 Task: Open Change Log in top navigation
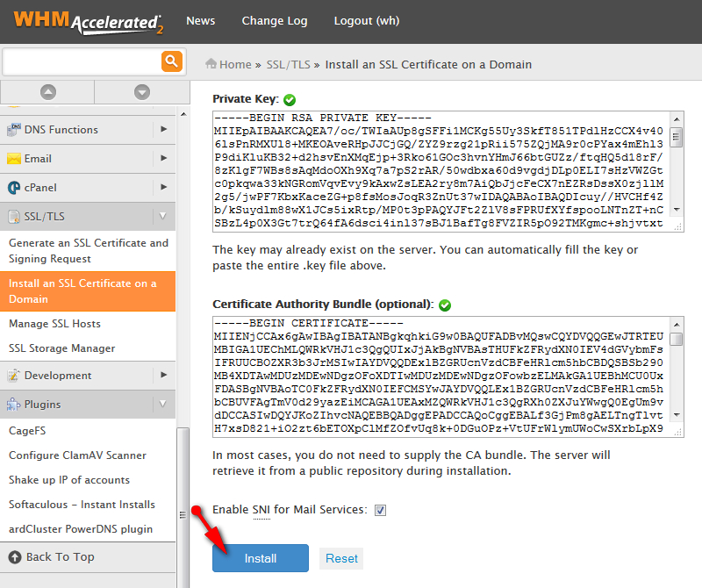click(x=274, y=20)
